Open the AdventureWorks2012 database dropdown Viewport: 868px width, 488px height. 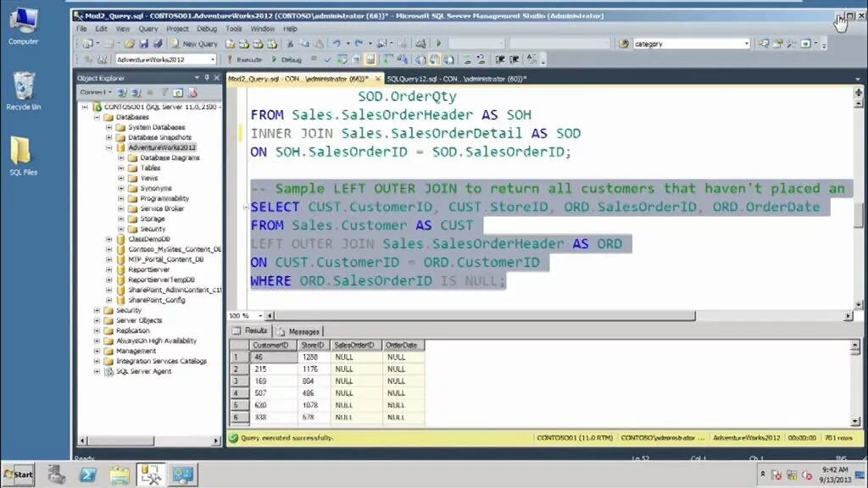[212, 59]
